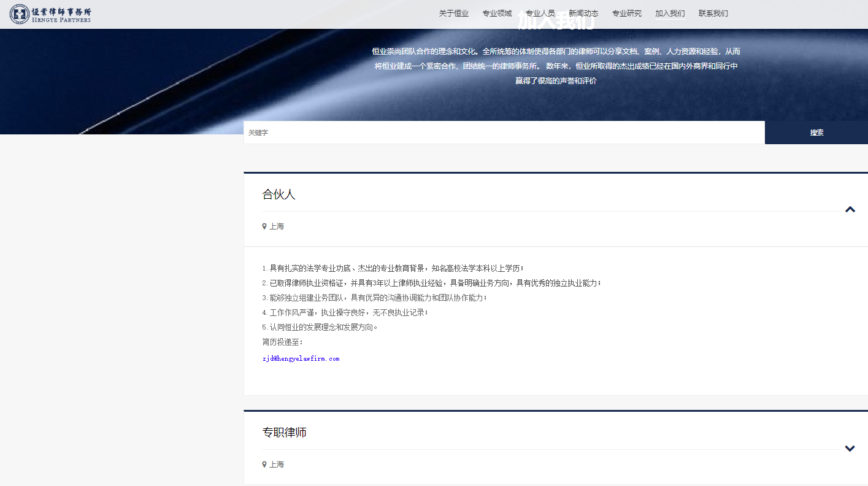Go to the 关于恒业 page
The height and width of the screenshot is (486, 868).
(x=453, y=13)
